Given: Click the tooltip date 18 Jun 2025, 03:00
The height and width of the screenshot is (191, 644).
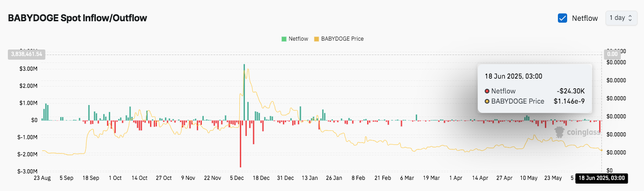Looking at the screenshot, I should pyautogui.click(x=513, y=76).
